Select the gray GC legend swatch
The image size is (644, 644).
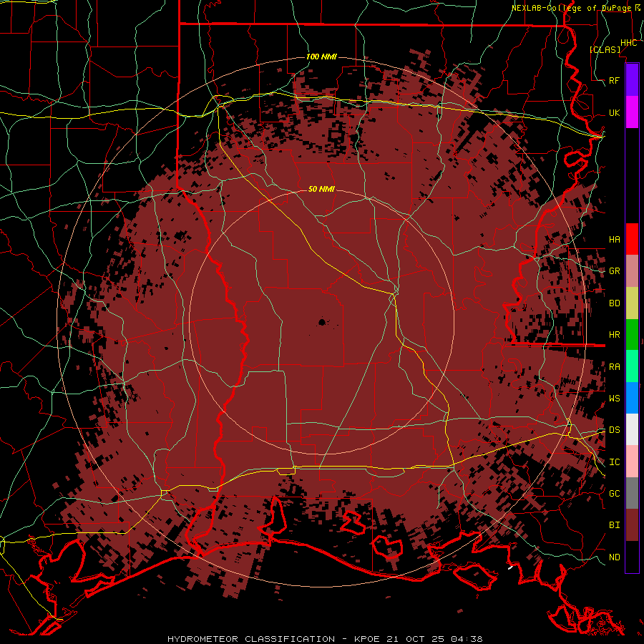pyautogui.click(x=632, y=493)
